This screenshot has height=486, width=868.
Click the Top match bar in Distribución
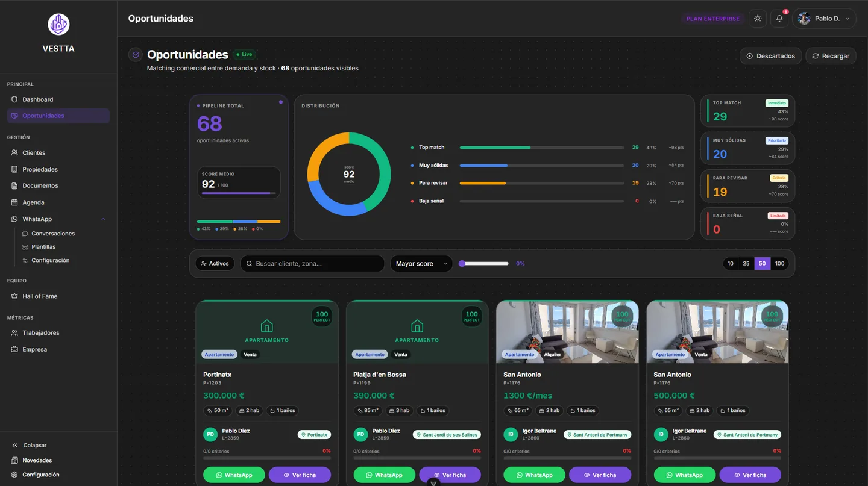541,148
